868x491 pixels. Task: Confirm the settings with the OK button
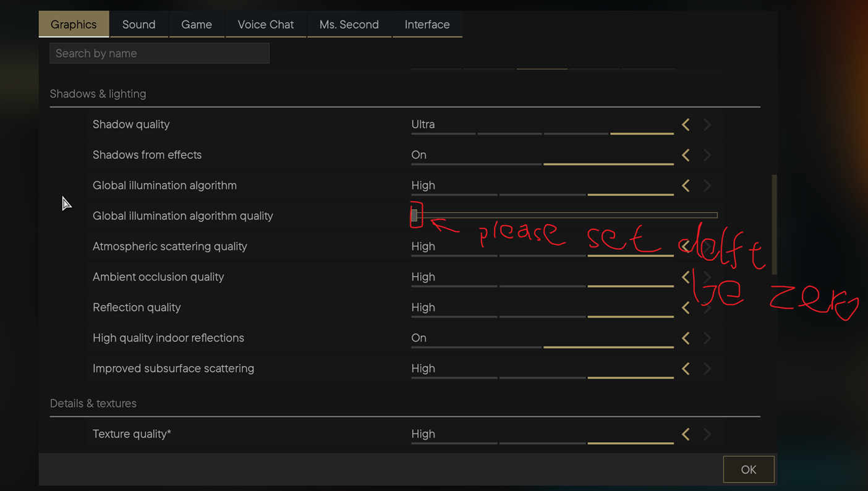click(x=748, y=469)
